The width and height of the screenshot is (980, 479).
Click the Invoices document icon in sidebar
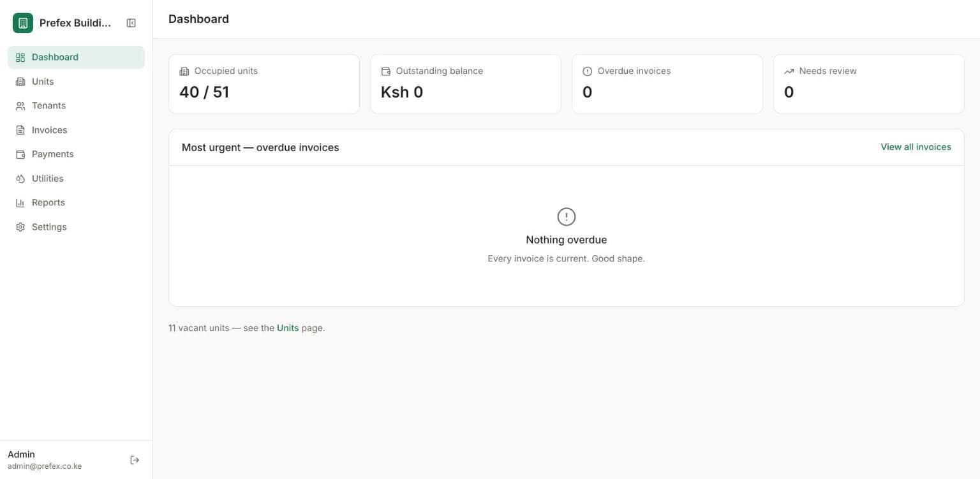[x=20, y=130]
